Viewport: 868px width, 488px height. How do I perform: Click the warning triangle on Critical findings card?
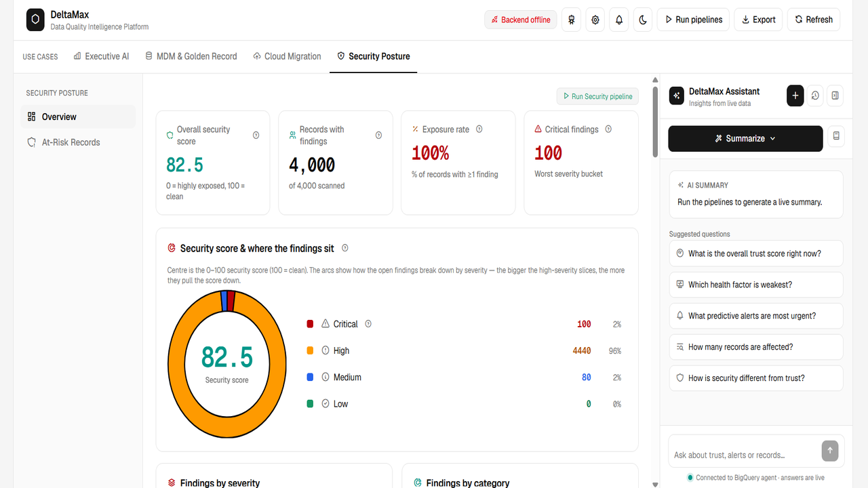point(538,129)
